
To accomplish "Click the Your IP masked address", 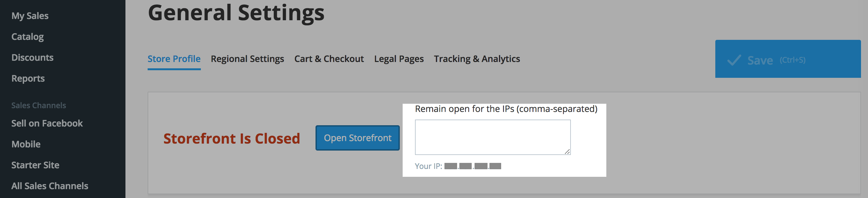I will tap(472, 166).
